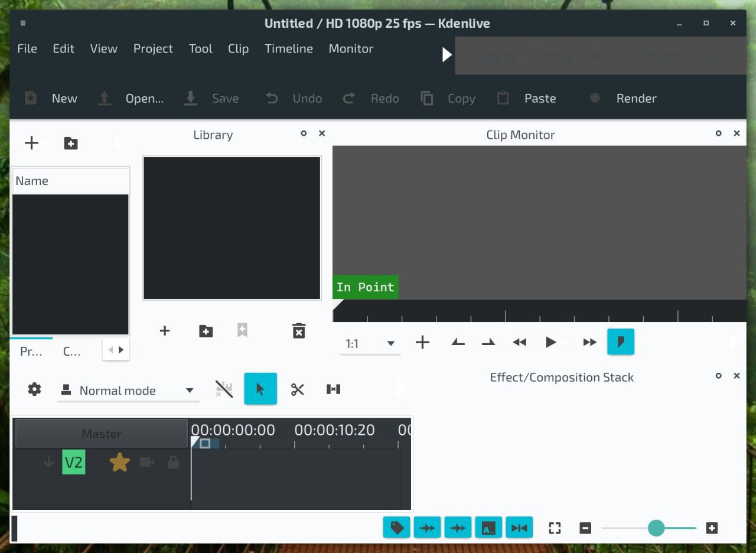Click the Paste clipboard icon
Image resolution: width=756 pixels, height=553 pixels.
[503, 98]
